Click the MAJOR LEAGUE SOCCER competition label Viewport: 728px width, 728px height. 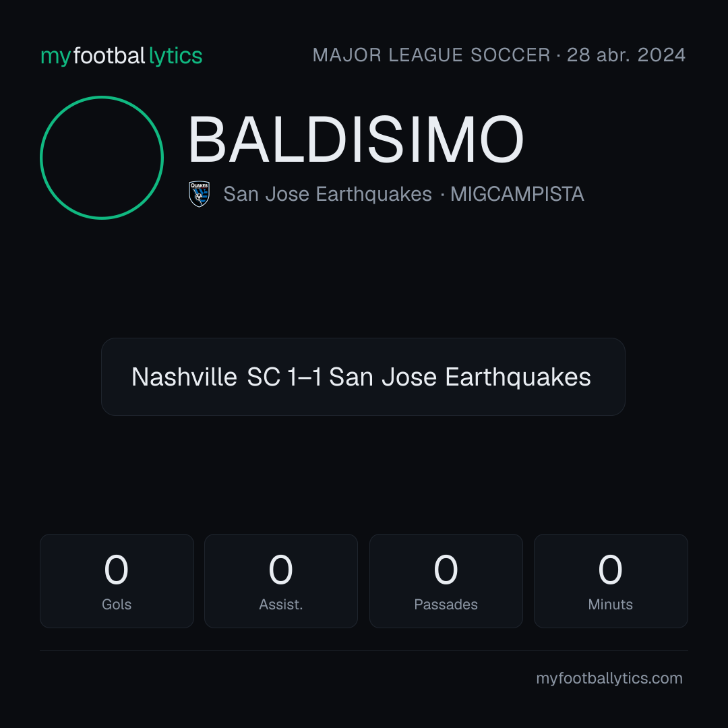pos(431,55)
